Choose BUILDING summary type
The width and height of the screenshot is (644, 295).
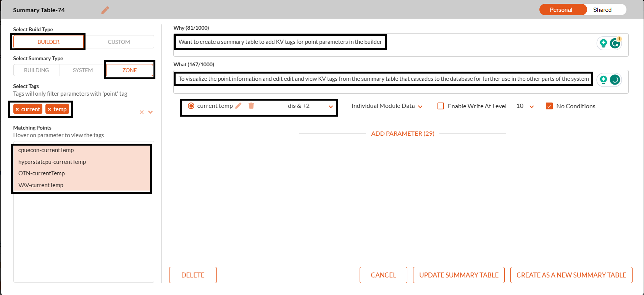pos(37,70)
